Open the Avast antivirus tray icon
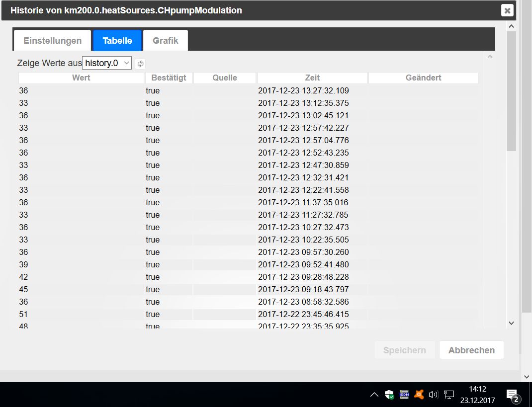This screenshot has height=407, width=532. pyautogui.click(x=419, y=395)
